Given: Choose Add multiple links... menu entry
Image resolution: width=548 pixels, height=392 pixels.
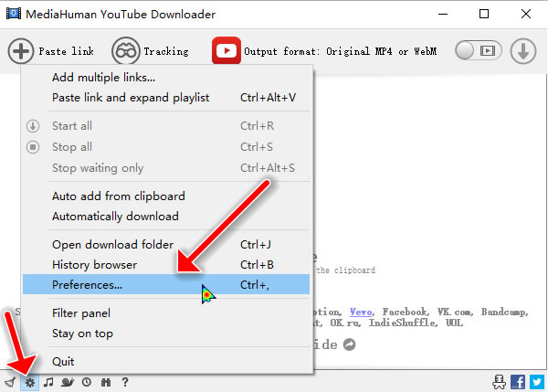Looking at the screenshot, I should pos(166,78).
